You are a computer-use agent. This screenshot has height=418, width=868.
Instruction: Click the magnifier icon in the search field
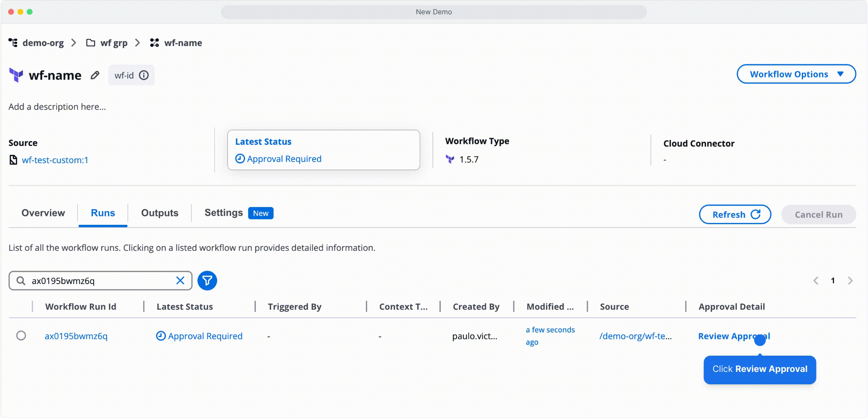pyautogui.click(x=21, y=281)
